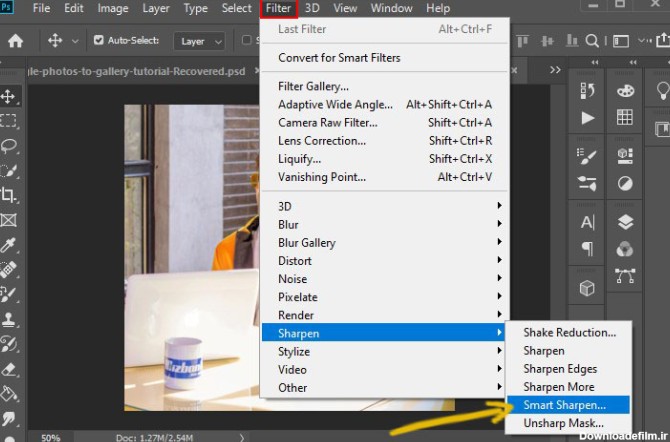Click the Home icon in options bar
Viewport: 670px width, 442px height.
tap(15, 41)
